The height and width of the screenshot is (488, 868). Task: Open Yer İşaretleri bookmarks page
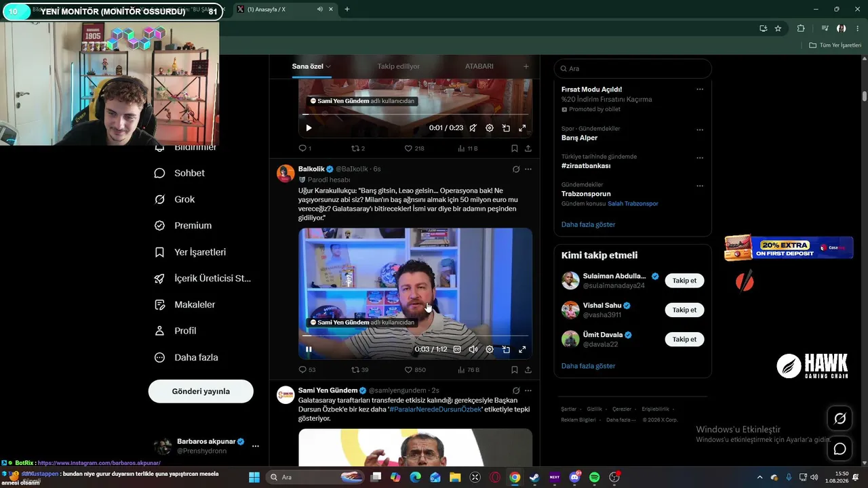[191, 252]
